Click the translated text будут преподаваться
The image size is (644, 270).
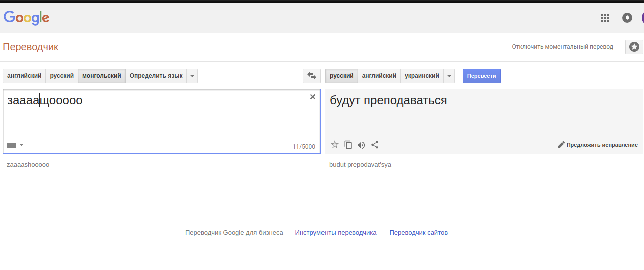pos(388,101)
